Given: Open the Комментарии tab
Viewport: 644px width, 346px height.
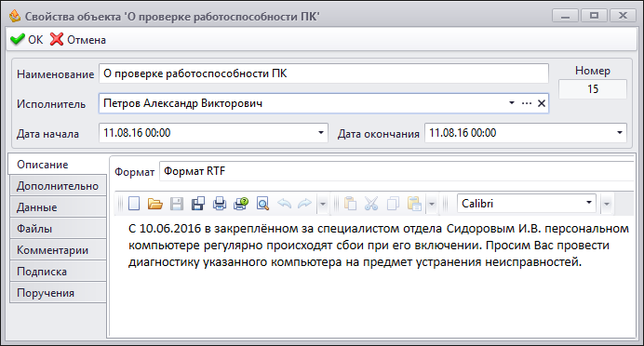Looking at the screenshot, I should coord(58,250).
